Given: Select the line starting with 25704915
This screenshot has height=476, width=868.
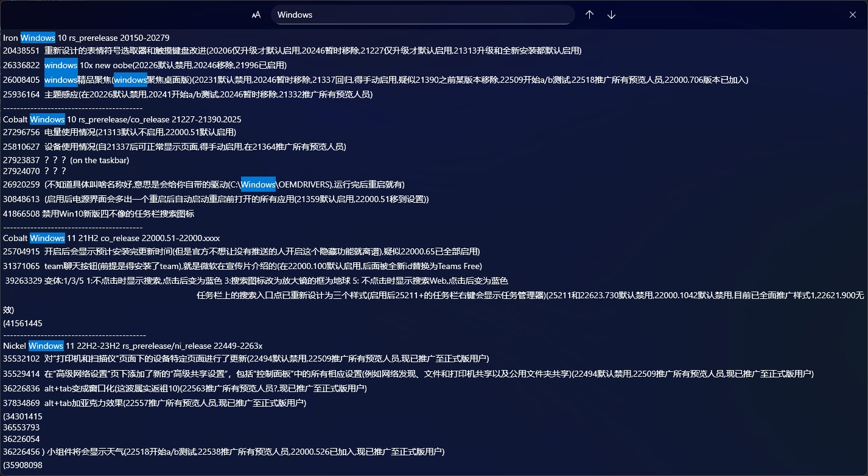Looking at the screenshot, I should click(x=242, y=251).
